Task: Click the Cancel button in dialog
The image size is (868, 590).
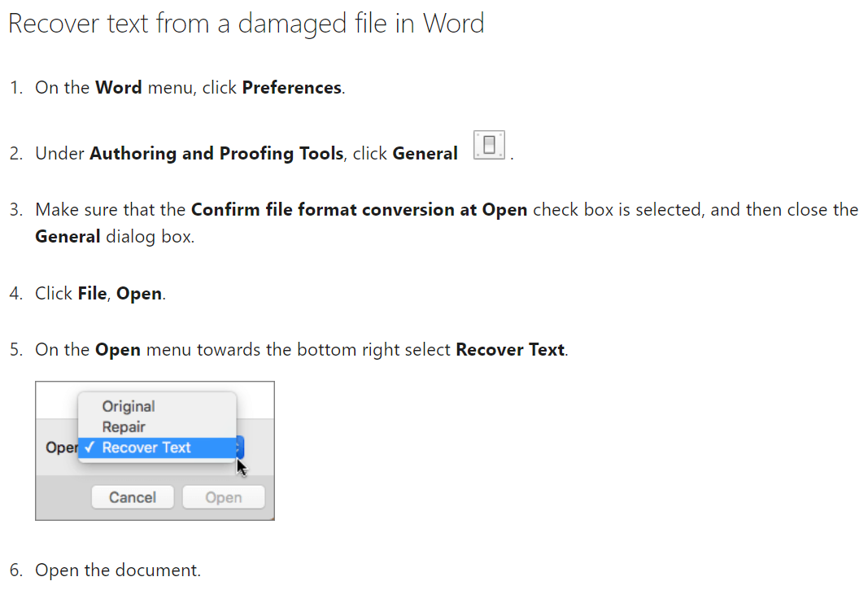Action: [x=133, y=497]
